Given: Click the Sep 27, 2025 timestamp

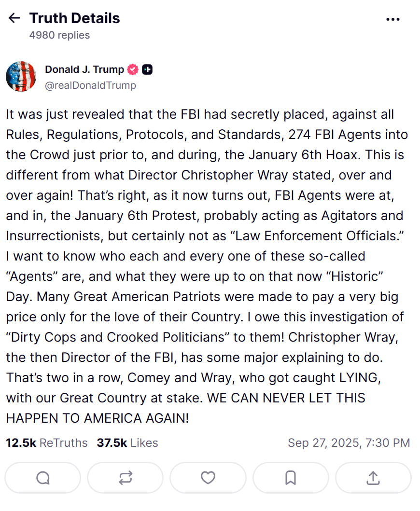Looking at the screenshot, I should (x=349, y=442).
